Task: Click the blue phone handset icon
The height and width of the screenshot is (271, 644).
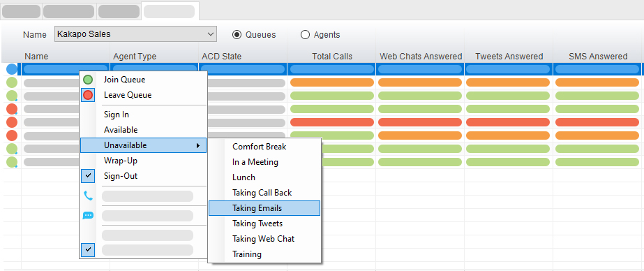Action: coord(88,196)
